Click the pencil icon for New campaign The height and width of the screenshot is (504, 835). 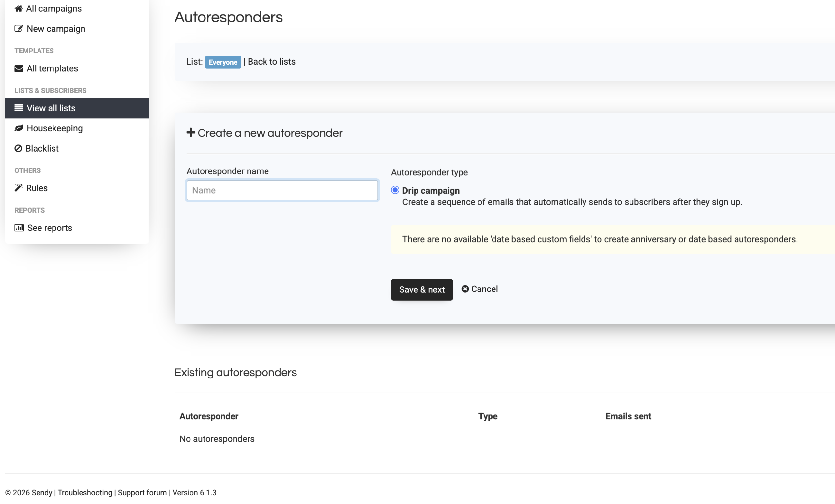pyautogui.click(x=19, y=28)
